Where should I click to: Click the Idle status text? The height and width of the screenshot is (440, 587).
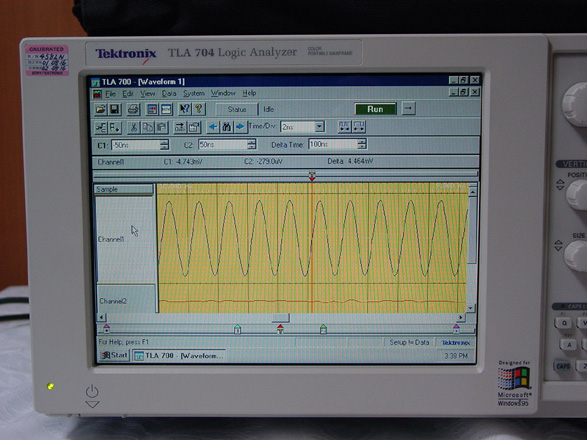coord(268,109)
